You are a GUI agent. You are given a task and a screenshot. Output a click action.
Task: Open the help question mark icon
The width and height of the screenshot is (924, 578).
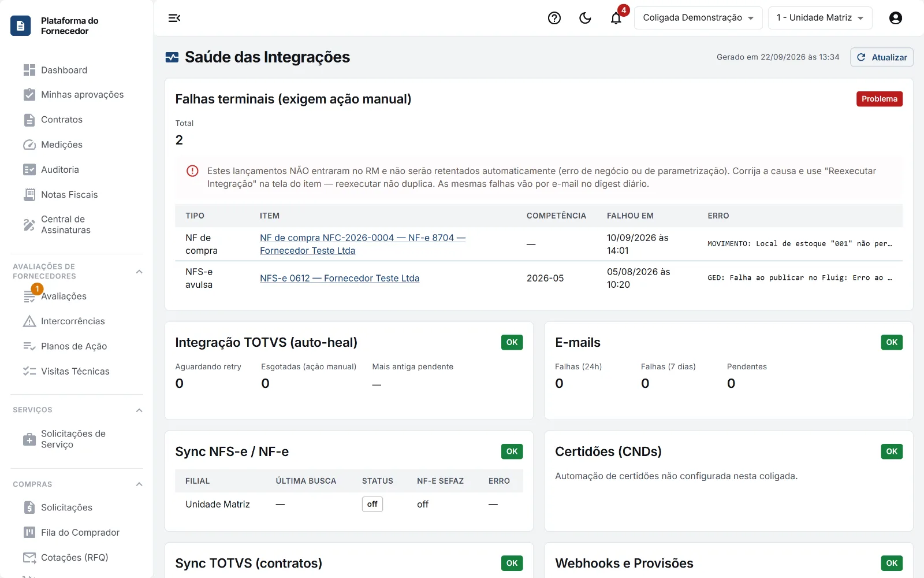554,18
